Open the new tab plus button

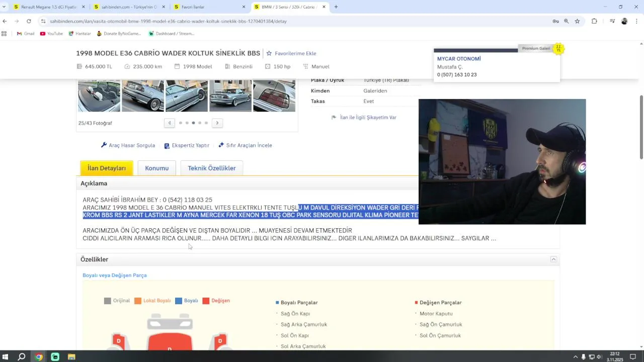click(x=336, y=7)
